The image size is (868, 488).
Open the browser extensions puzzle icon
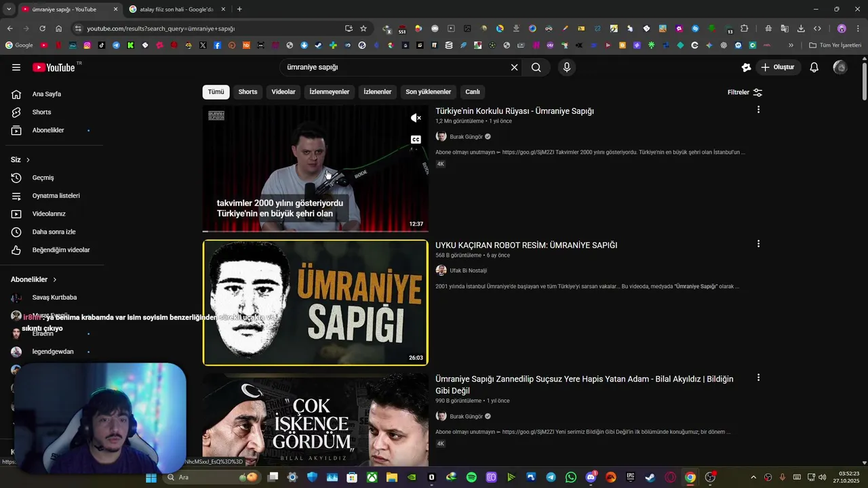coord(745,28)
